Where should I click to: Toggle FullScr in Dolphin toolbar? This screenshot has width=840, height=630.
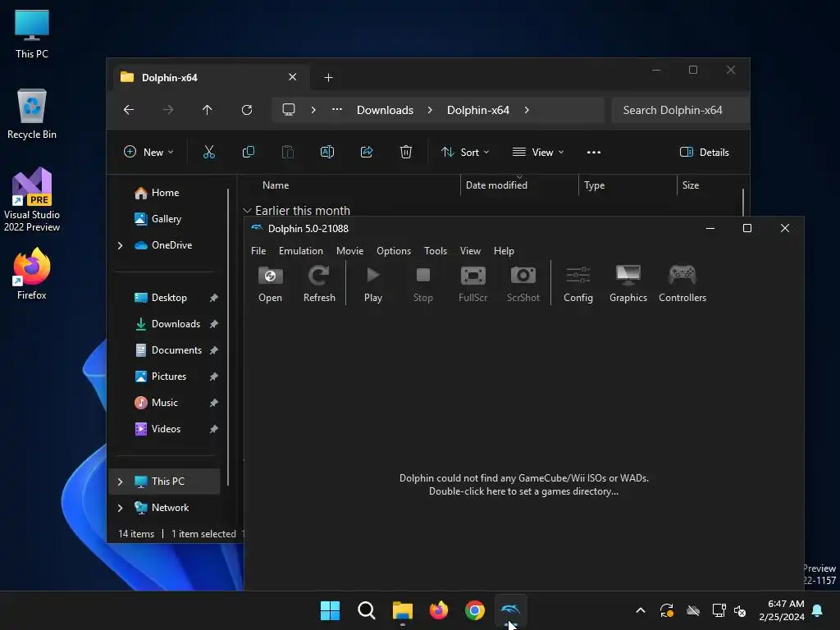472,284
